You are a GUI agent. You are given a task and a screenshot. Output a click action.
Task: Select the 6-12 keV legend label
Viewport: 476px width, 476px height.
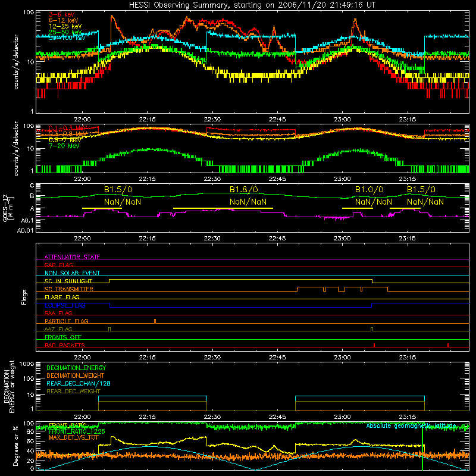63,20
